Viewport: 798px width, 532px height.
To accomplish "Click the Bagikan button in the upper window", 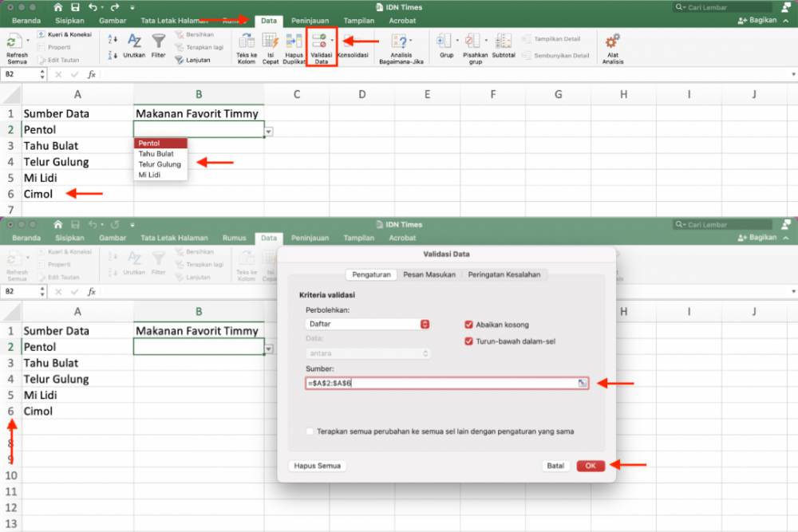I will [x=757, y=21].
